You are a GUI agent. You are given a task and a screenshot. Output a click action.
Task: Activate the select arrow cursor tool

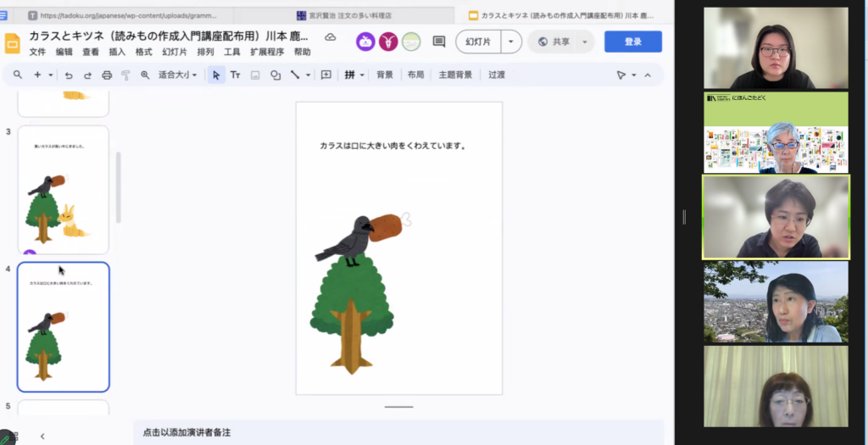(x=216, y=75)
